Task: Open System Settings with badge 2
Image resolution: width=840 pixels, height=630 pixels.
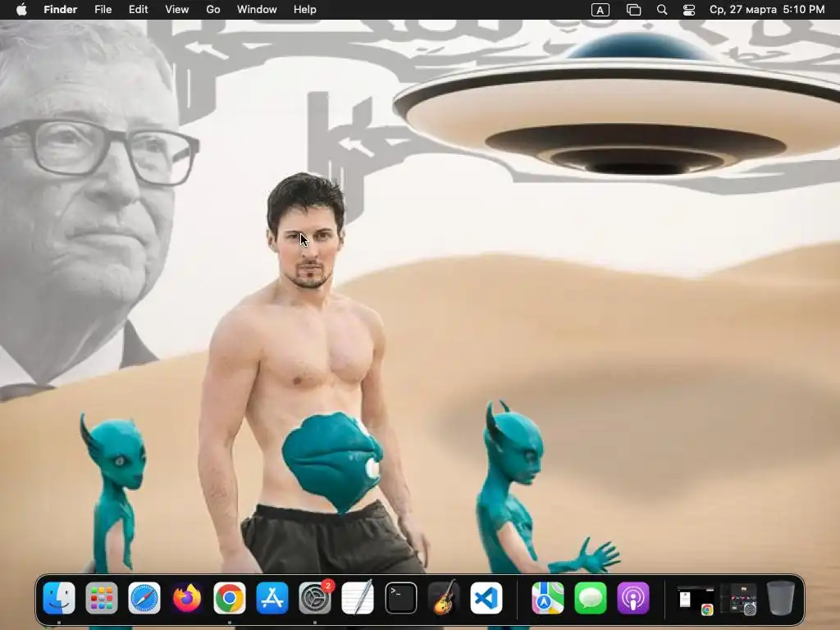Action: (315, 598)
